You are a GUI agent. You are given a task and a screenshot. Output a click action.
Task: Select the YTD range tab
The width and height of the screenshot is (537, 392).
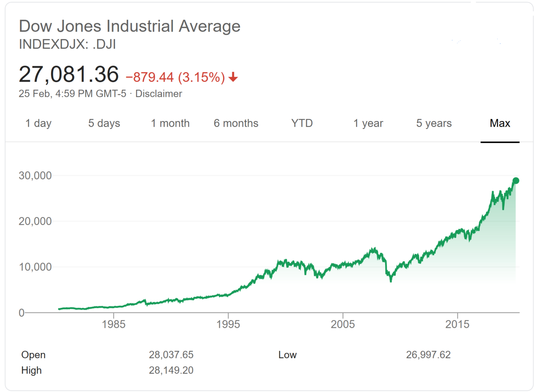point(302,123)
